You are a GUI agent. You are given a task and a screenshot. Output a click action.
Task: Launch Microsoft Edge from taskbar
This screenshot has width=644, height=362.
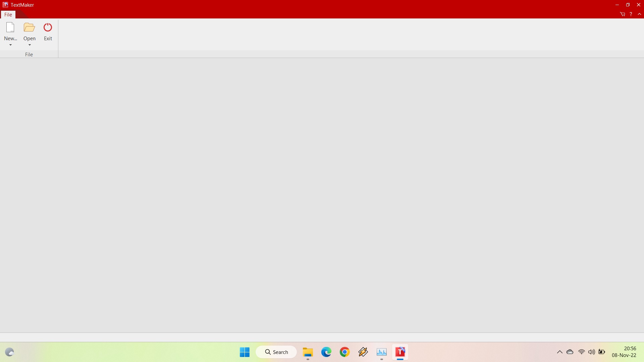(326, 352)
